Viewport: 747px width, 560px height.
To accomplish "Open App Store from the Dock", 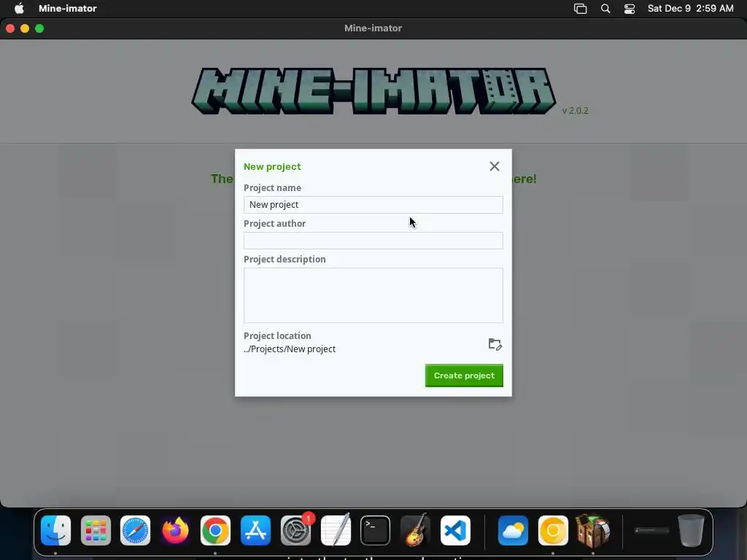I will pyautogui.click(x=255, y=530).
